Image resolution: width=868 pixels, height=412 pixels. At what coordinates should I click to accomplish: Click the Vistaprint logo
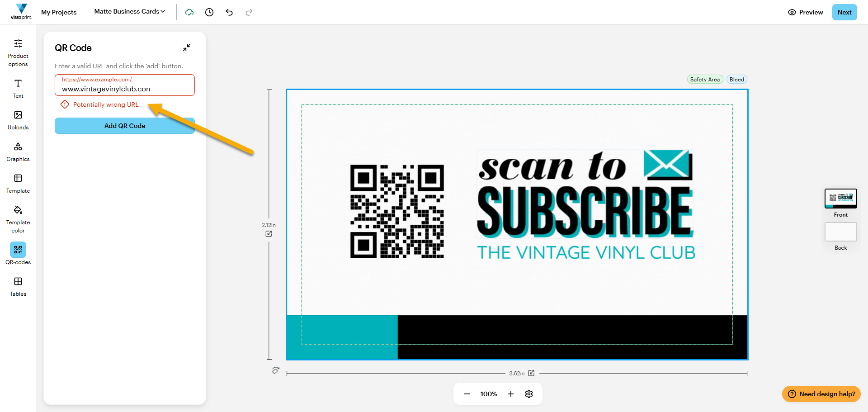click(21, 12)
